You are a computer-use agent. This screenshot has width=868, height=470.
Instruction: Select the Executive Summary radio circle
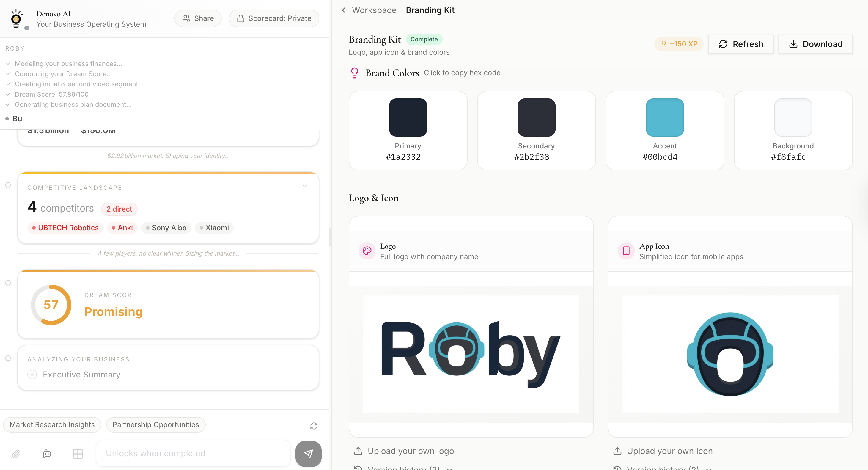click(32, 375)
